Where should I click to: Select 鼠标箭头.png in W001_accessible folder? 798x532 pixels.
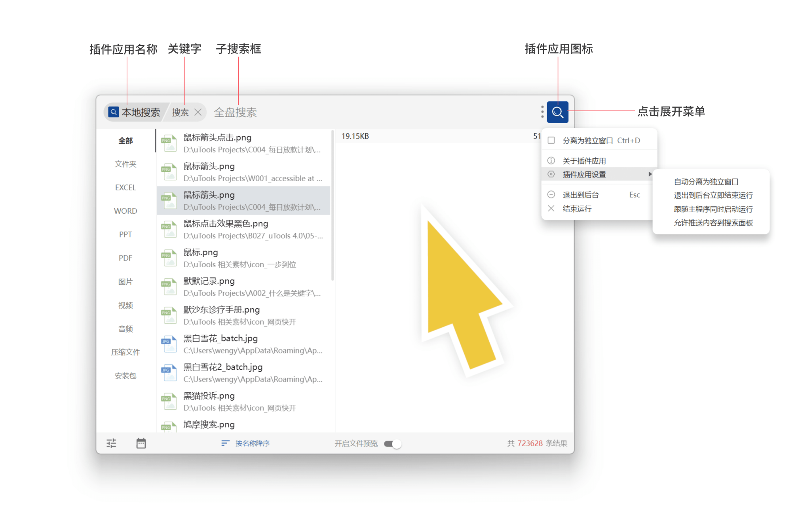[x=243, y=172]
